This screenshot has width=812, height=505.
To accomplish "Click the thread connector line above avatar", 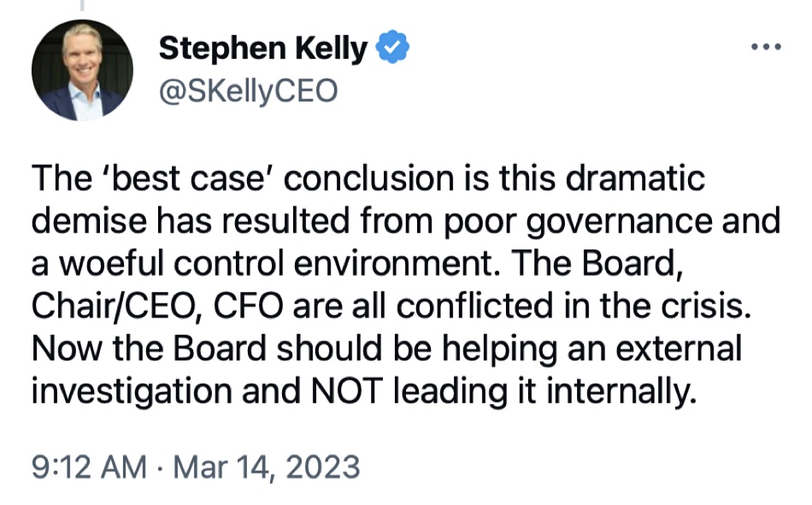I will coord(82,5).
